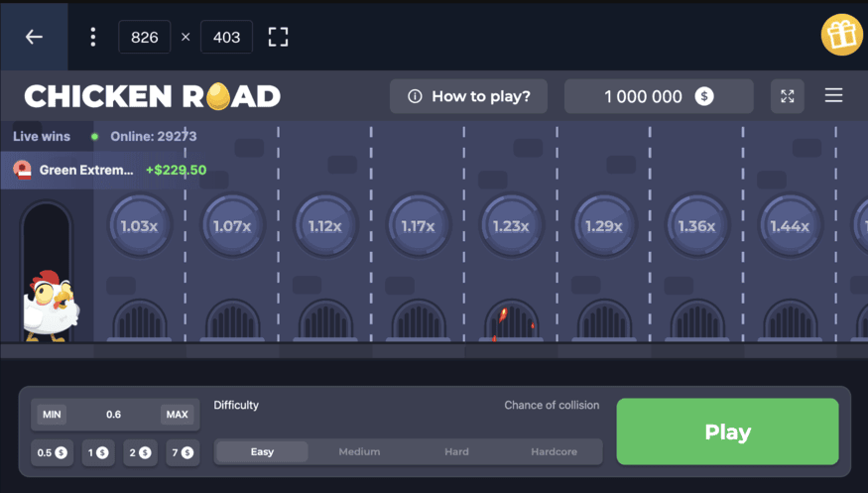The height and width of the screenshot is (493, 868).
Task: Click the Live wins label
Action: pos(42,136)
